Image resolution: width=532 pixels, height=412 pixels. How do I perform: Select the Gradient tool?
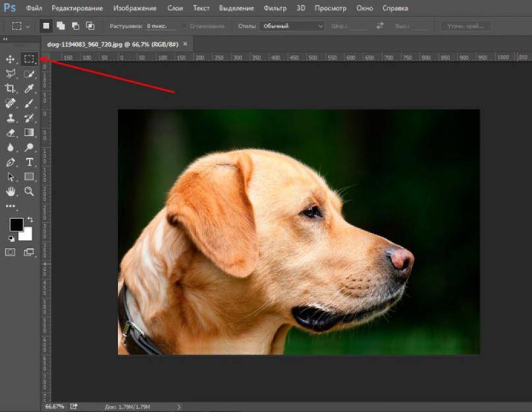tap(29, 132)
